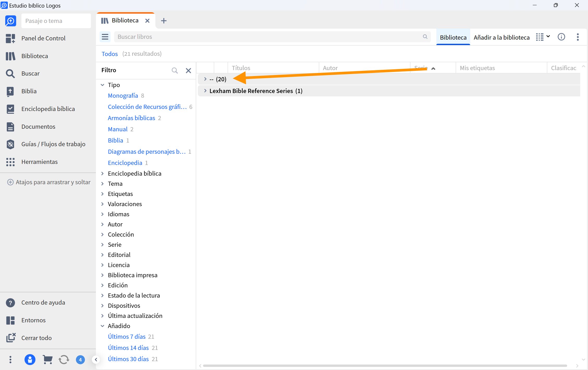Click the search magnifier in Buscar libros
Viewport: 588px width, 370px height.
(425, 37)
